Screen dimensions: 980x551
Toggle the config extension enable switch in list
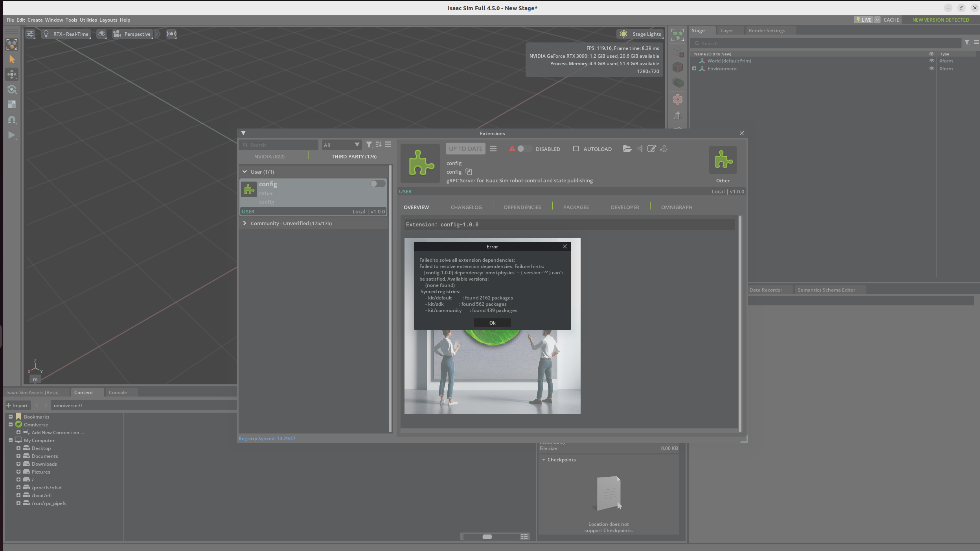click(377, 184)
